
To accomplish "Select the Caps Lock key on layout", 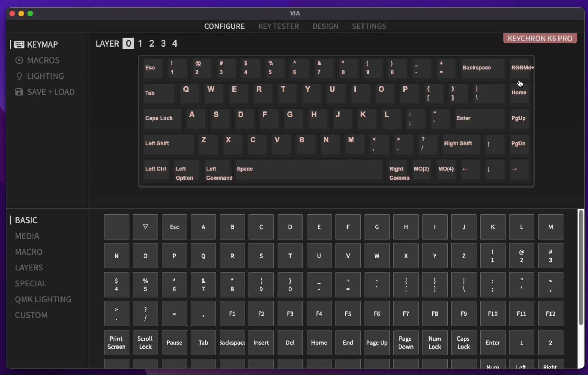I will 162,118.
